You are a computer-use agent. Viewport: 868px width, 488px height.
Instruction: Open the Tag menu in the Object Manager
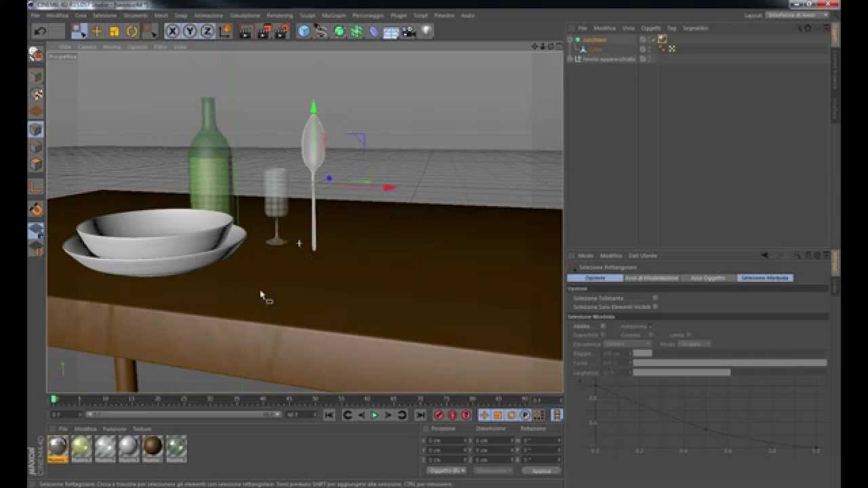671,28
